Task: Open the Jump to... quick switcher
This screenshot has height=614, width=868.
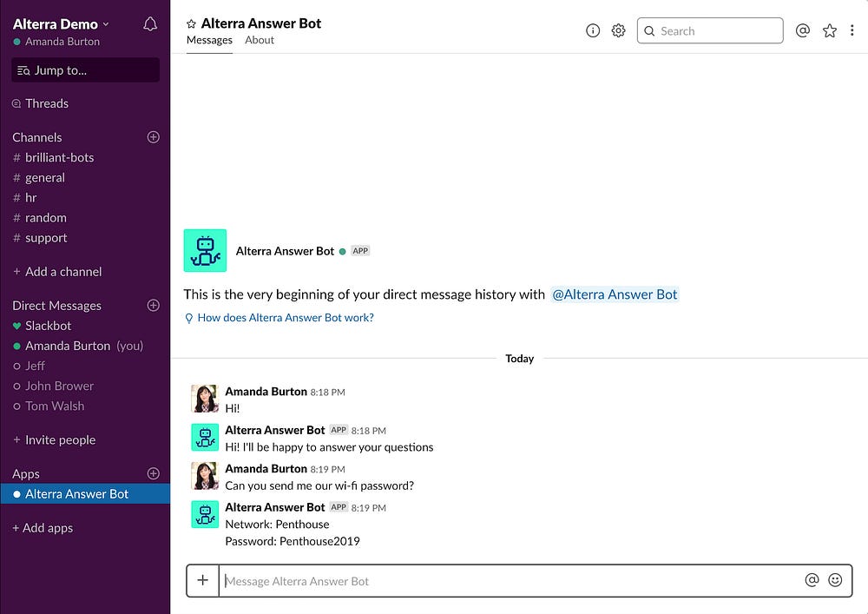Action: 85,70
